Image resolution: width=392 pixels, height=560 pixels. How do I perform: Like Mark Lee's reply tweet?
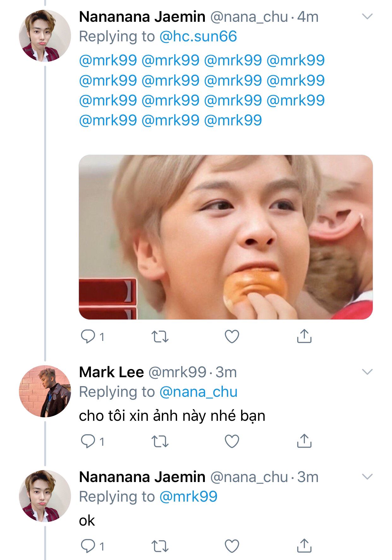[x=232, y=441]
